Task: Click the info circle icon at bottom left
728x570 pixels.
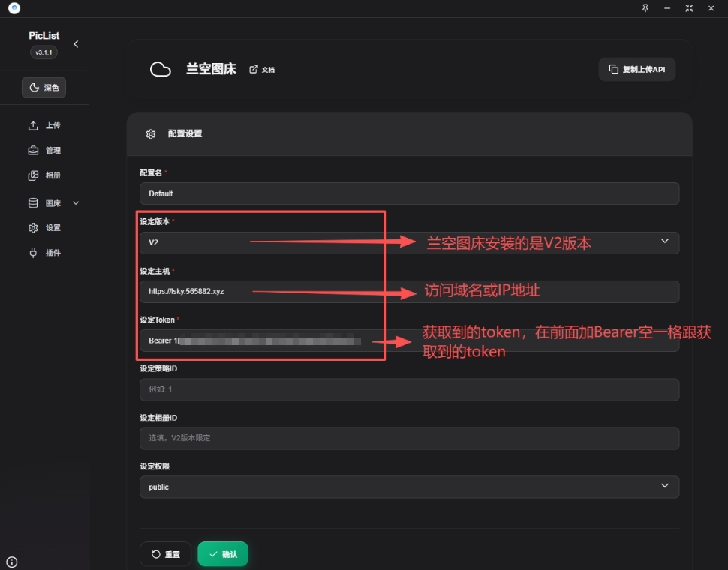Action: pos(12,562)
